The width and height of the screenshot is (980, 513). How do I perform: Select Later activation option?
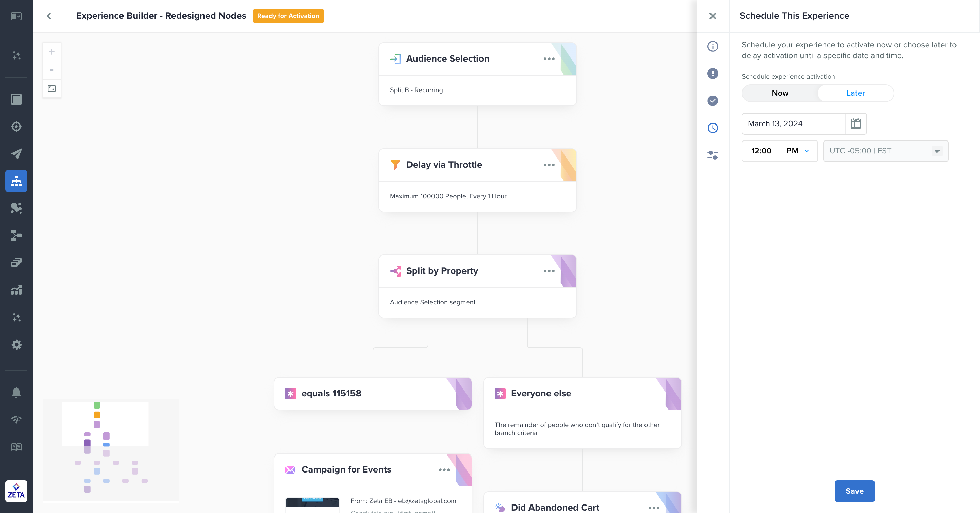pos(855,93)
